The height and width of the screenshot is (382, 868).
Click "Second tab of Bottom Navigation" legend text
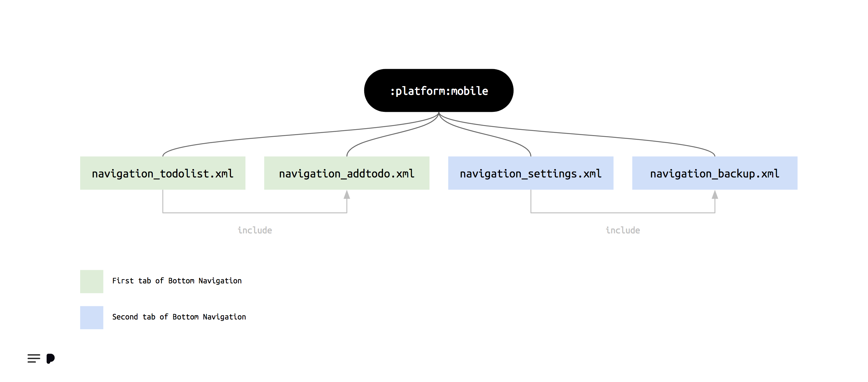click(179, 317)
